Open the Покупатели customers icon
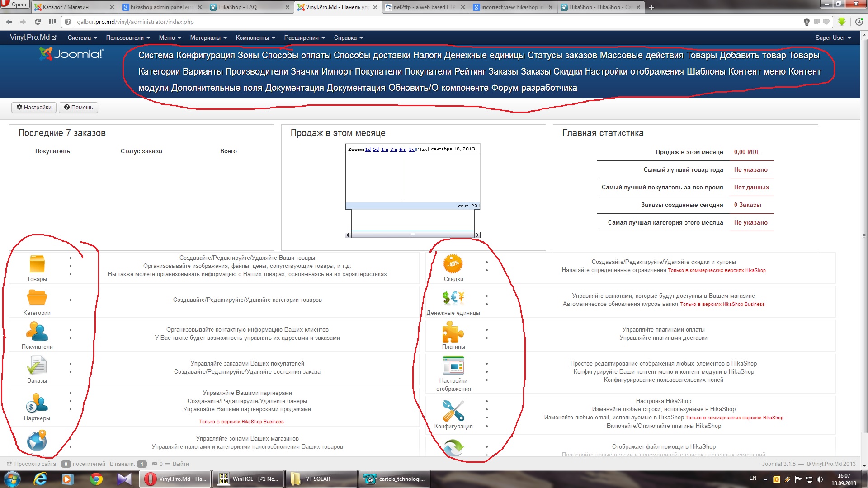Viewport: 868px width, 488px height. click(37, 332)
